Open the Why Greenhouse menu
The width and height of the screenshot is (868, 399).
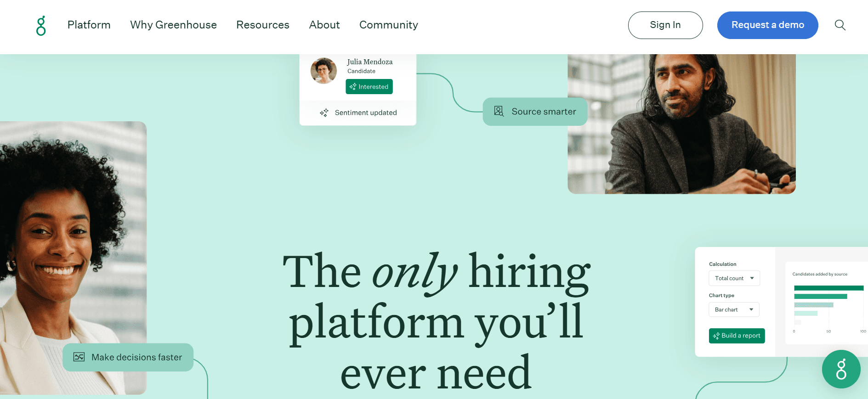tap(173, 25)
